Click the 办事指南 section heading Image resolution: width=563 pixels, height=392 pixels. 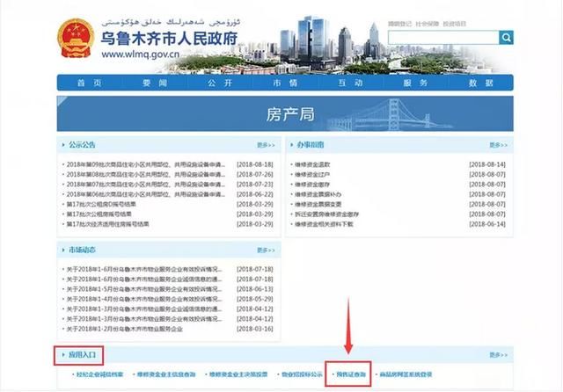tap(311, 145)
